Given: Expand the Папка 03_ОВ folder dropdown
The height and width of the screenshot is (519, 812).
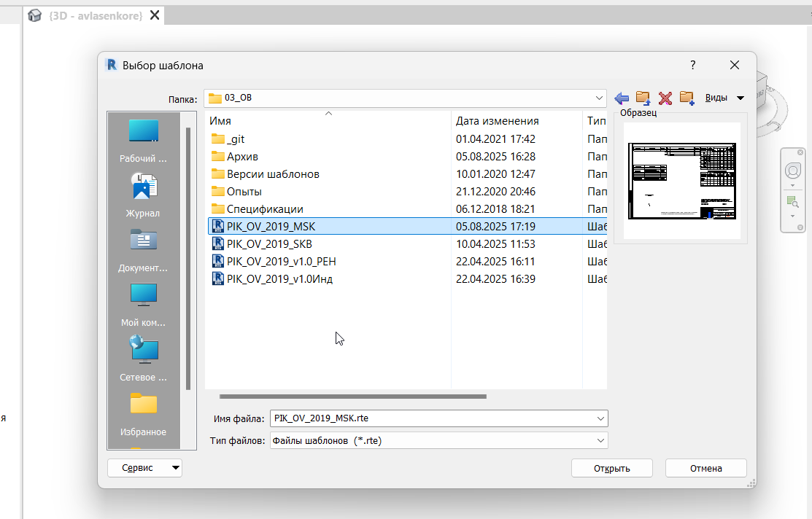Looking at the screenshot, I should (599, 98).
